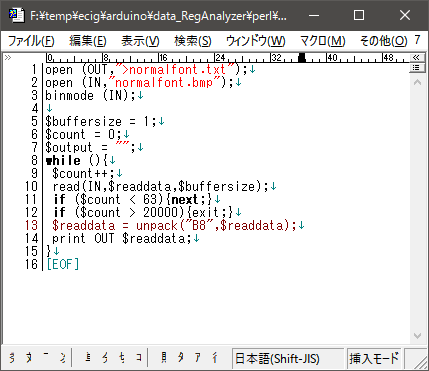Click the black column marker on the ruler
Screen dimensions: 429x371
(302, 58)
